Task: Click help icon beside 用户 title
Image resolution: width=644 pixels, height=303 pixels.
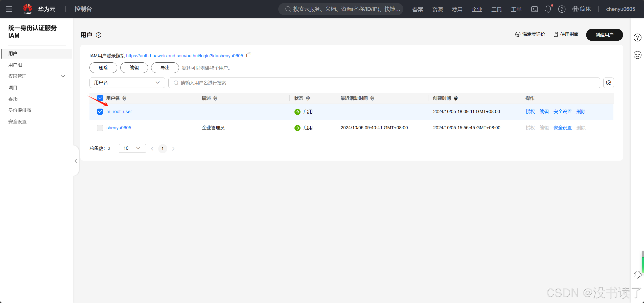Action: (x=99, y=35)
